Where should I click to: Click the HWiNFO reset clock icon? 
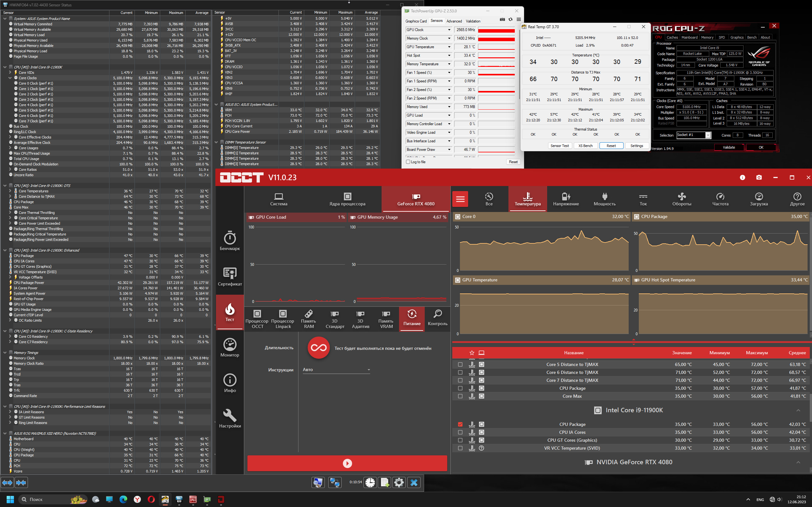pyautogui.click(x=370, y=482)
